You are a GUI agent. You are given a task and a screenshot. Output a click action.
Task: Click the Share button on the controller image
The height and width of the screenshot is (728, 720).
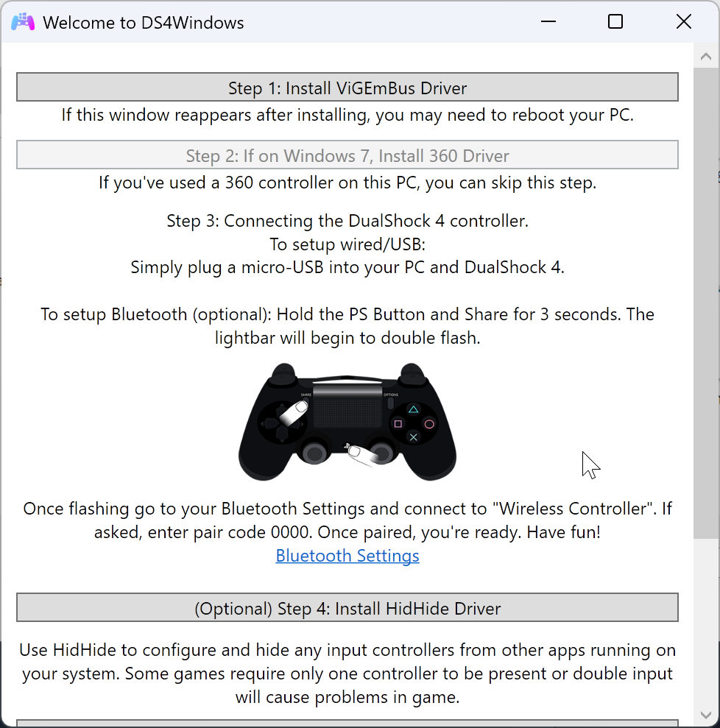pyautogui.click(x=306, y=402)
